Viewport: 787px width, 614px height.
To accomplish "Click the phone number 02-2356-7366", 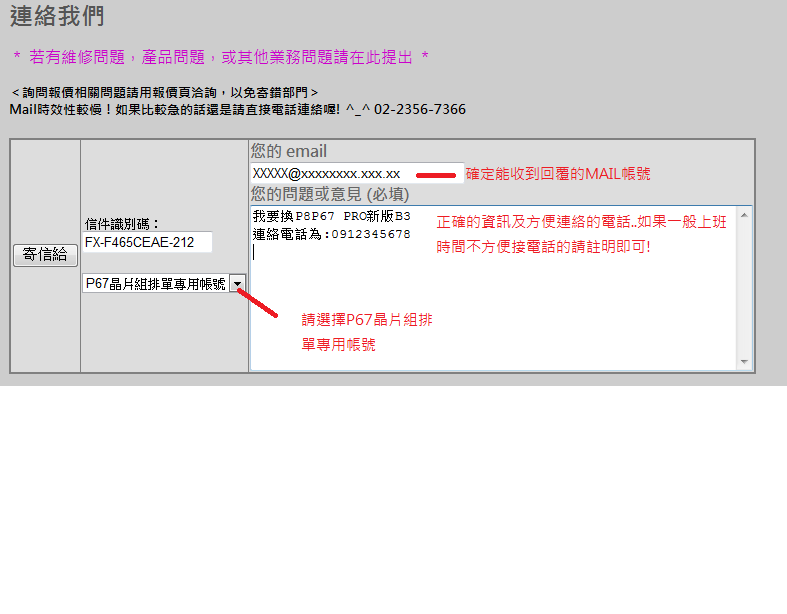I will (420, 109).
